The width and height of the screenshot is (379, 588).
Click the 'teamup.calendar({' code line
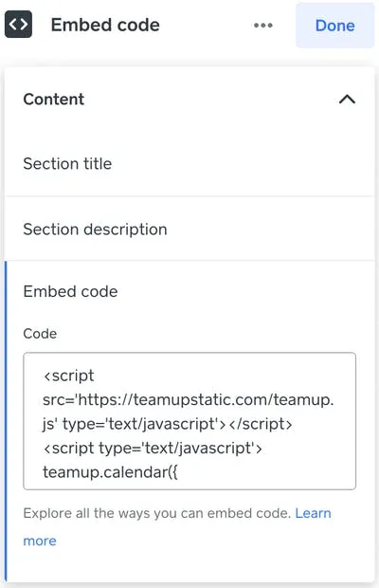(110, 472)
